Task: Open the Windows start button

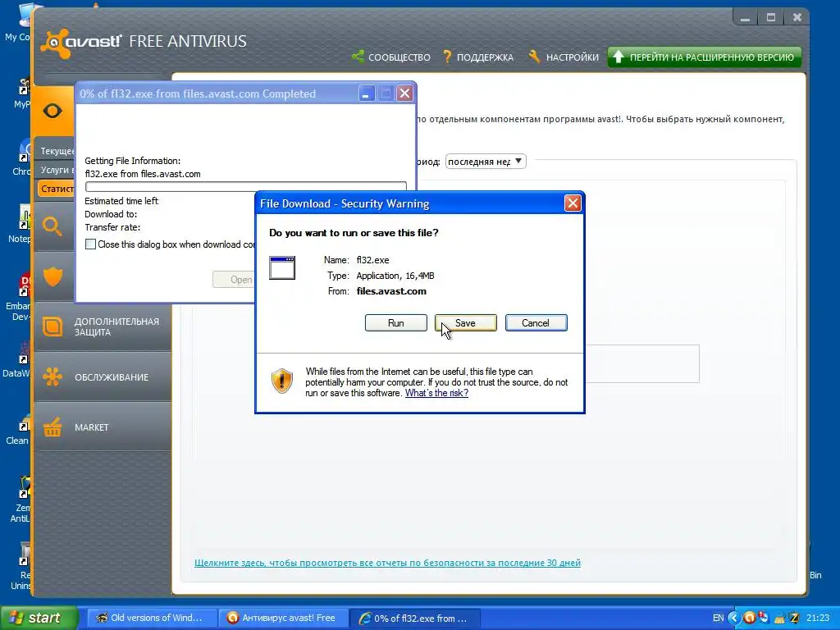Action: point(38,618)
